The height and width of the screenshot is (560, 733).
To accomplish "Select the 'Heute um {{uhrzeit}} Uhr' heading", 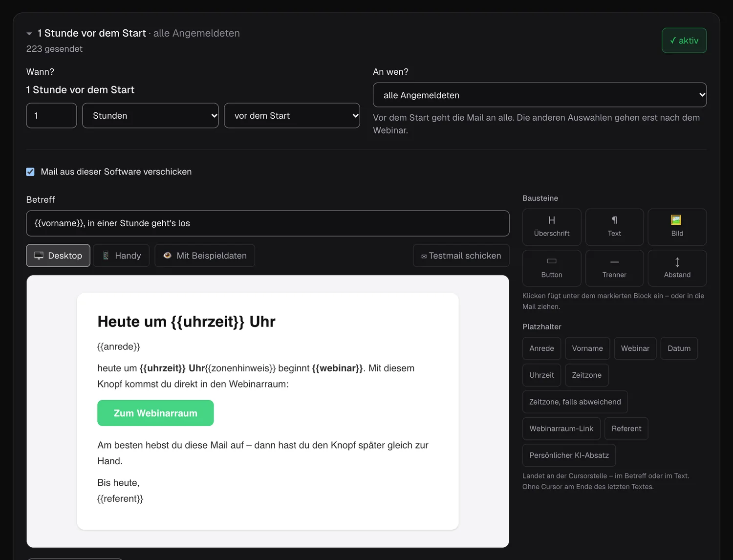I will coord(186,322).
